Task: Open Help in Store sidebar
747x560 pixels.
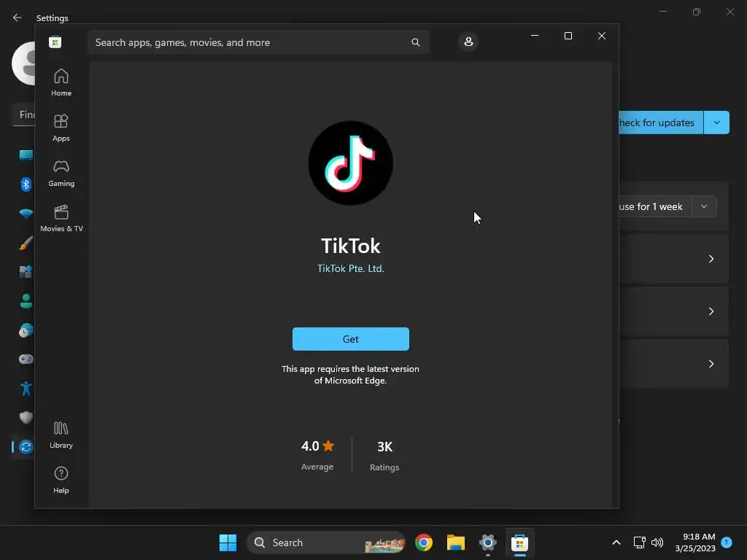Action: 61,481
